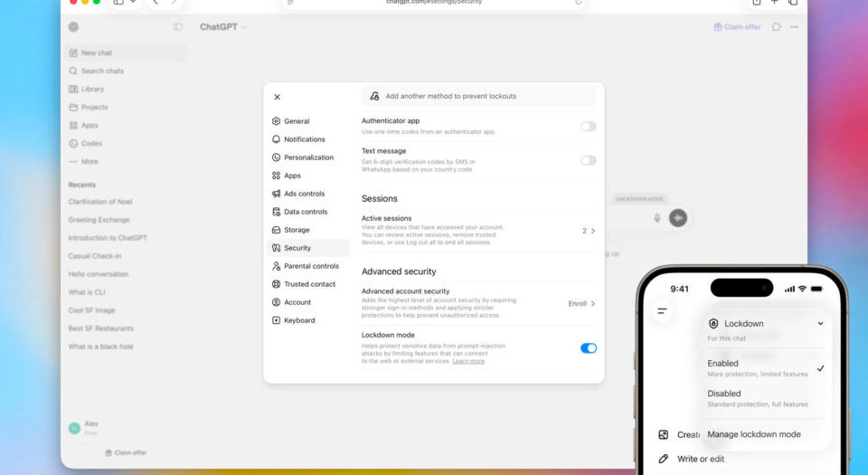868x475 pixels.
Task: Open Account settings tab
Action: click(x=308, y=302)
